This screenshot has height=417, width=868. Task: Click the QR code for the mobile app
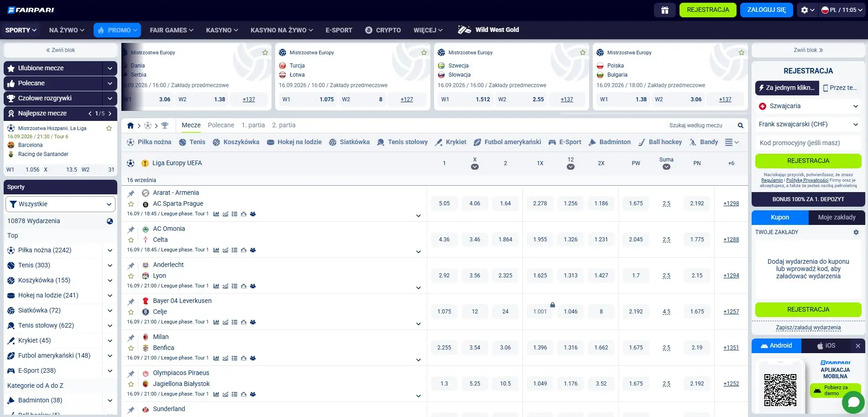780,390
